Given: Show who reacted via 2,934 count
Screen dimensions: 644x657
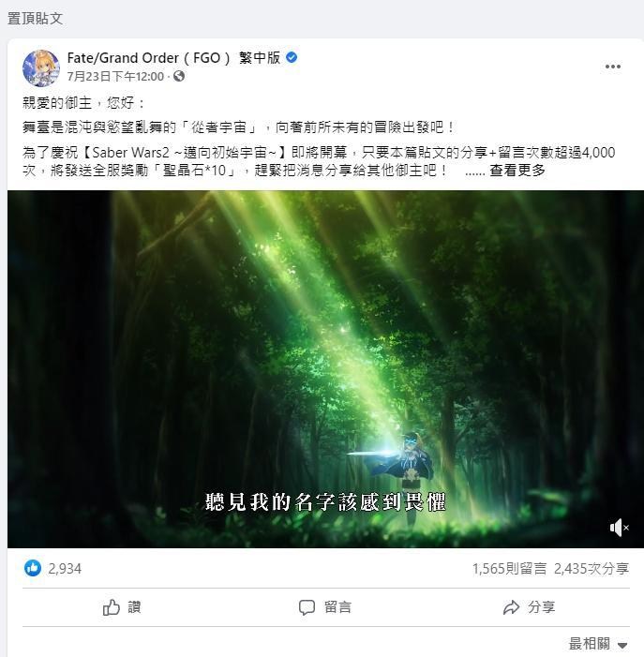Looking at the screenshot, I should pyautogui.click(x=65, y=569).
